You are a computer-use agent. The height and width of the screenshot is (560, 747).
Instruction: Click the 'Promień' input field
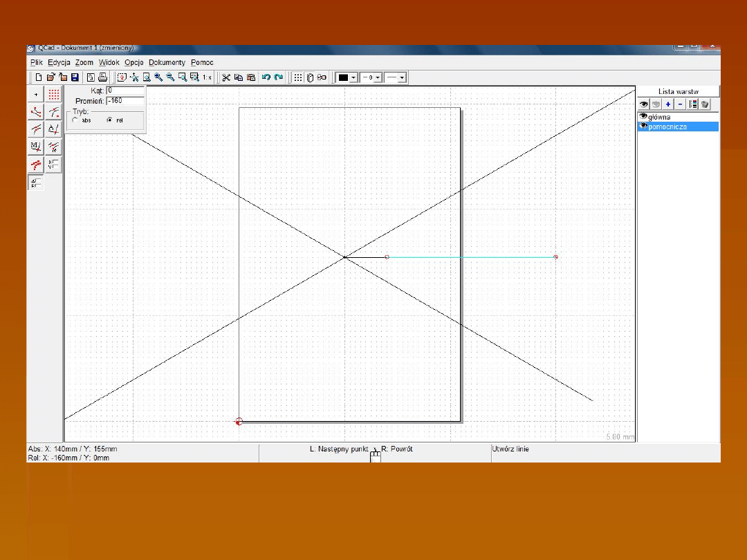(x=124, y=101)
